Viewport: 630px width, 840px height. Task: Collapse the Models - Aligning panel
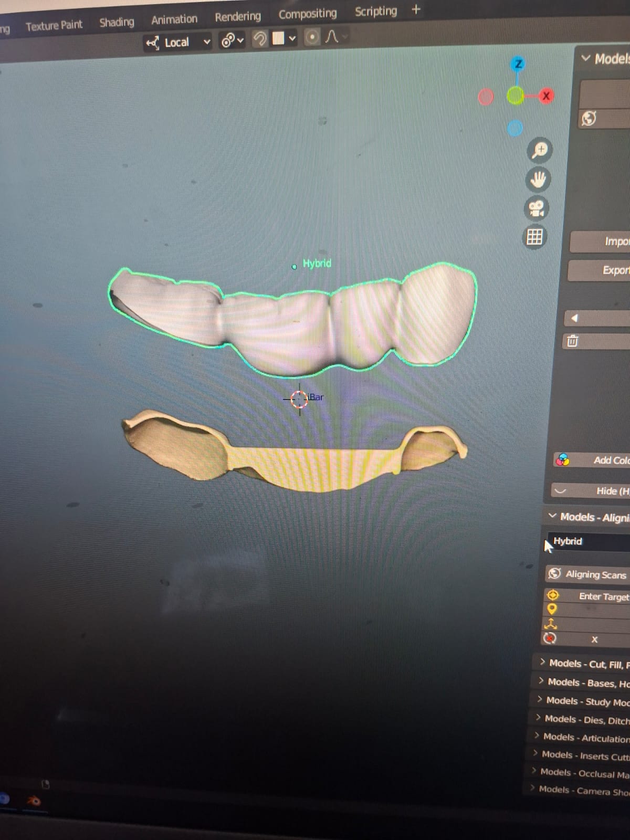coord(588,517)
